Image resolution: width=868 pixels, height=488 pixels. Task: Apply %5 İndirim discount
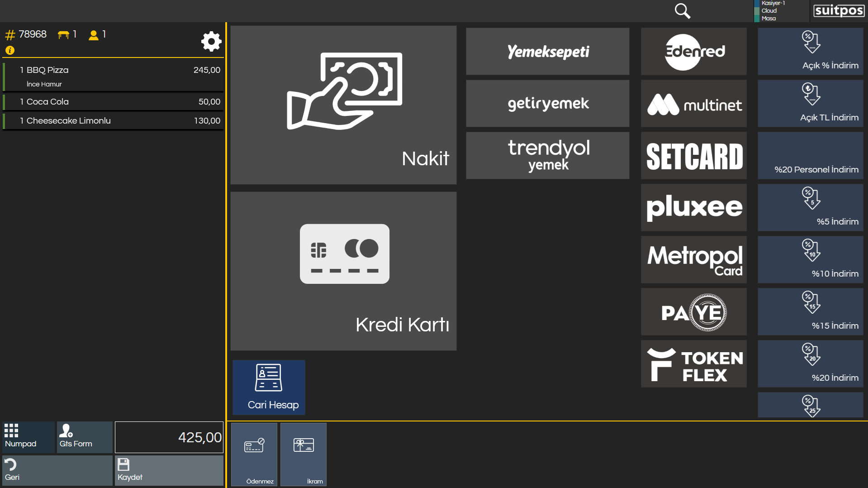(x=811, y=208)
